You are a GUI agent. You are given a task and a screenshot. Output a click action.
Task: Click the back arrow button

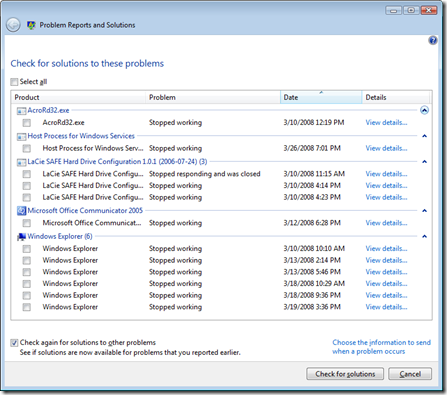point(13,25)
